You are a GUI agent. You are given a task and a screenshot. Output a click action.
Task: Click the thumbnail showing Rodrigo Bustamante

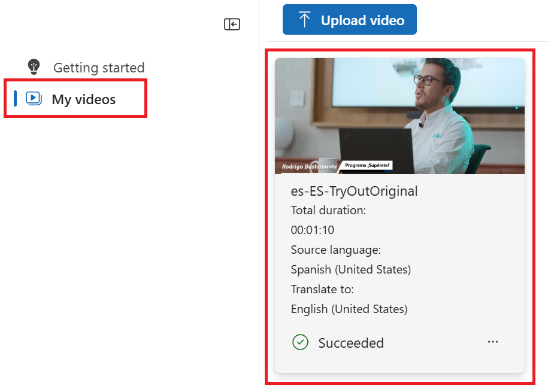399,116
